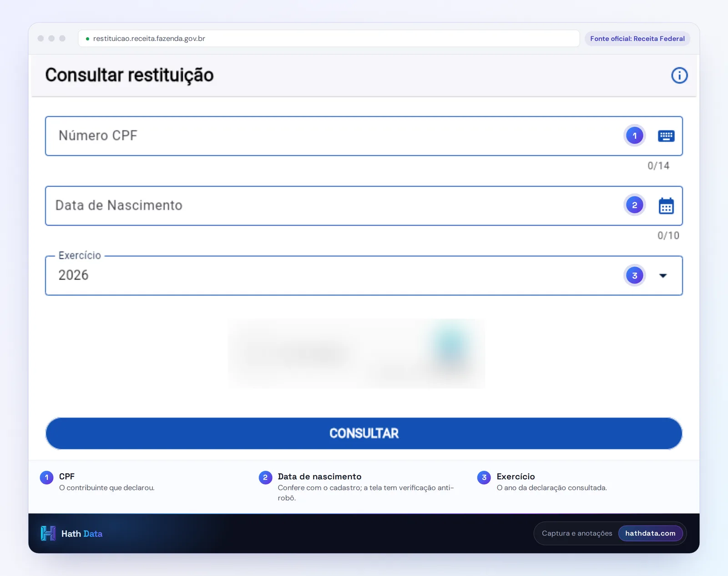Focus the Data de Nascimento input field

coord(364,206)
